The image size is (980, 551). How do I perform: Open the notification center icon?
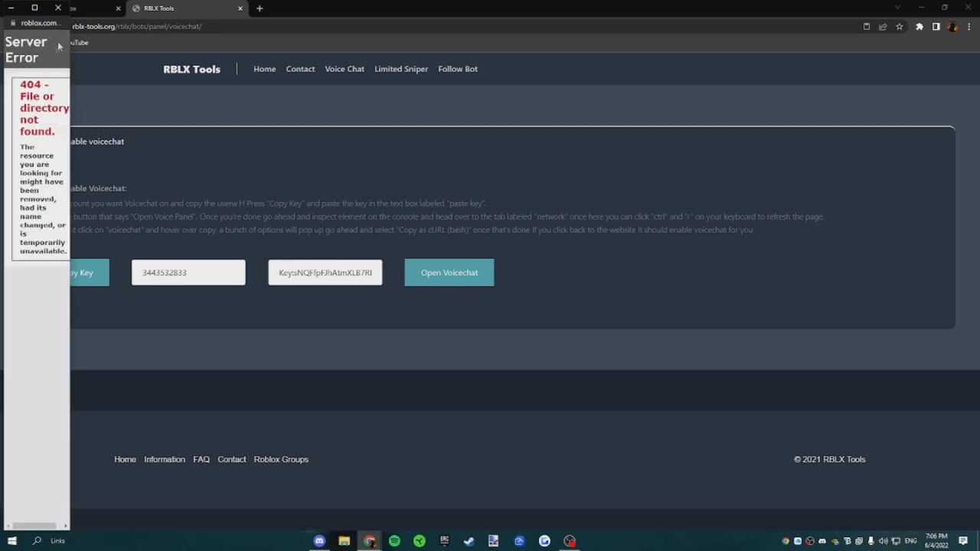pos(963,541)
